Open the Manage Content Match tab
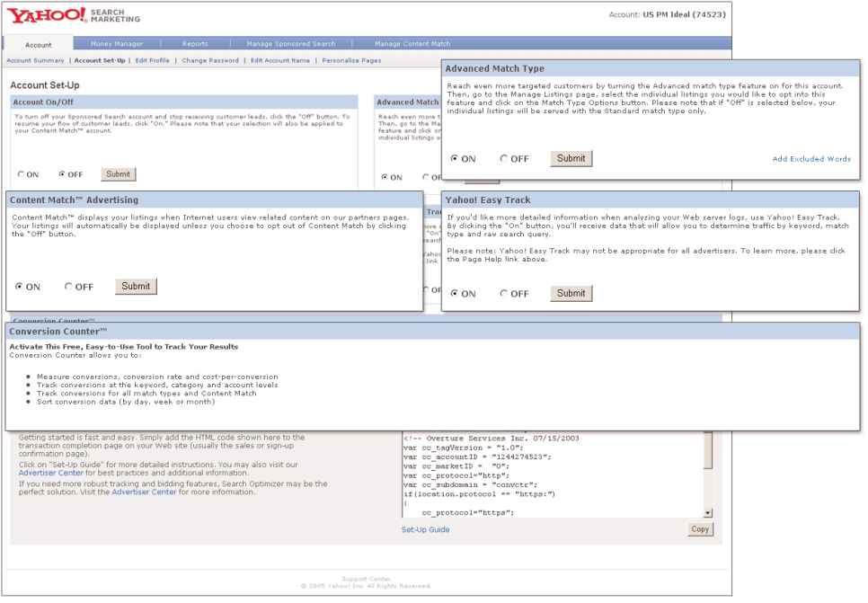 click(x=412, y=43)
